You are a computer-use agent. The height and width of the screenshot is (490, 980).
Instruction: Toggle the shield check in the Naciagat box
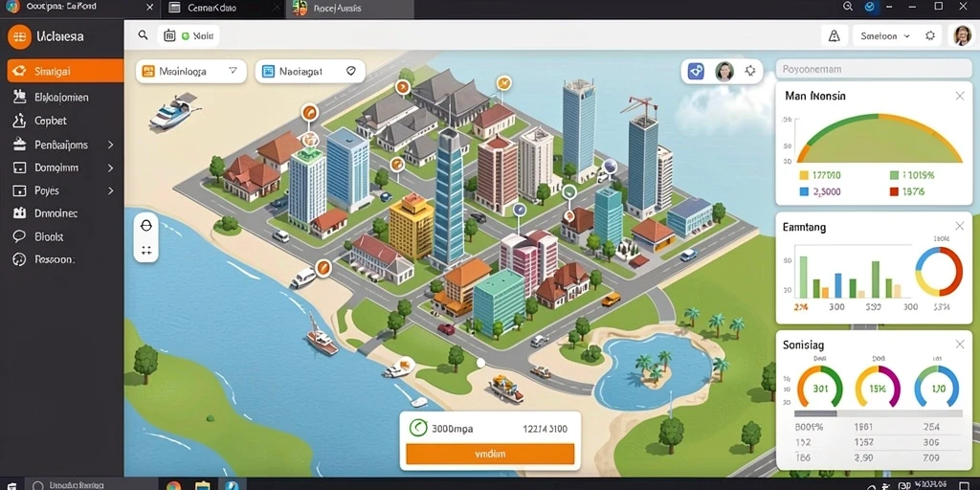click(x=350, y=71)
